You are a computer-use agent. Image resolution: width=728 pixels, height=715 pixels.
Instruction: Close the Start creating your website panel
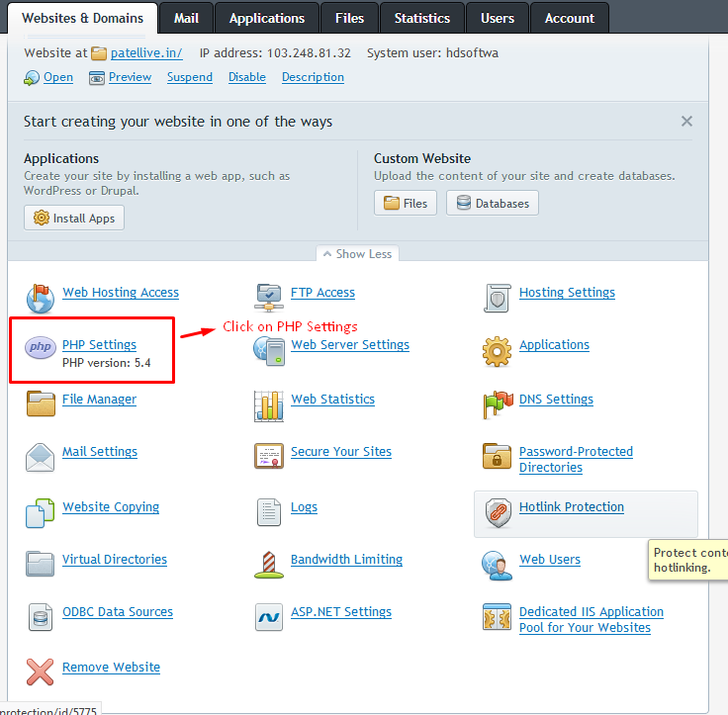pos(686,122)
